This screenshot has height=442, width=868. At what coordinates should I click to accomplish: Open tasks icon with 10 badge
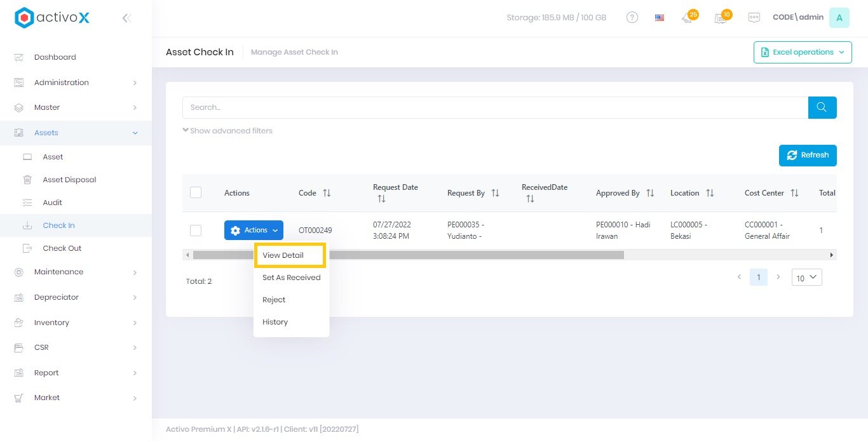pyautogui.click(x=721, y=18)
